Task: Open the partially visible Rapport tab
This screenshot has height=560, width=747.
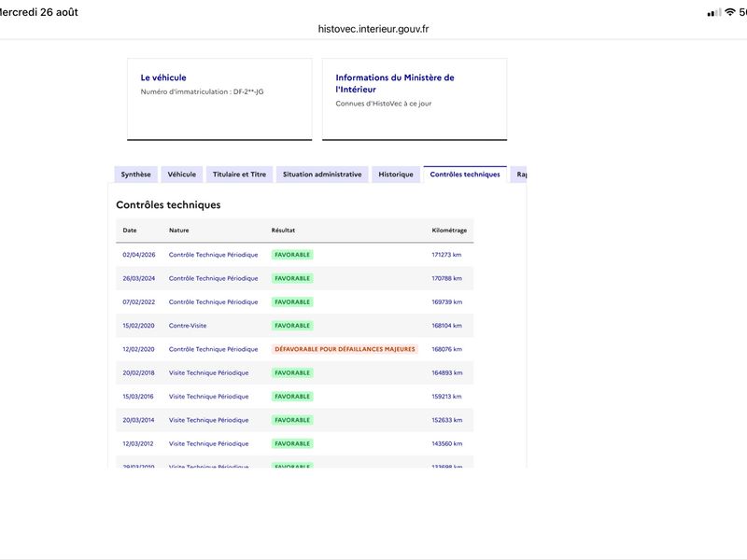Action: click(x=519, y=175)
